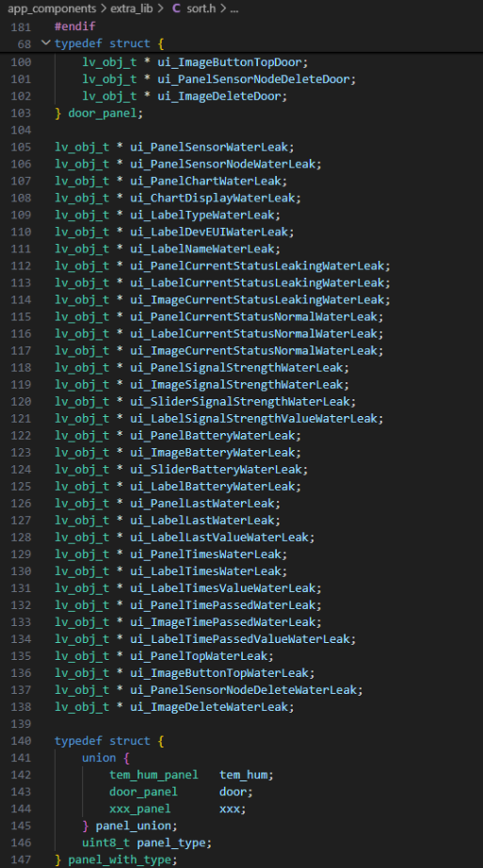The height and width of the screenshot is (868, 483).
Task: Jump to sticky typedef struct header line
Action: (109, 43)
